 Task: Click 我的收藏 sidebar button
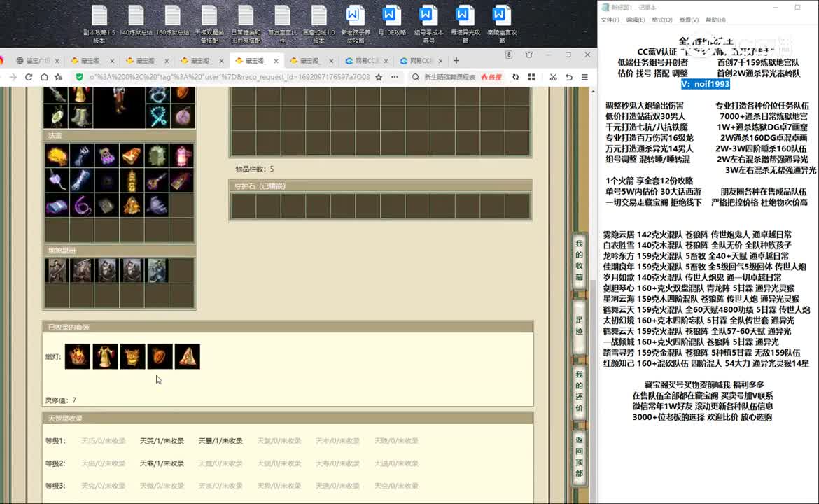tap(579, 260)
